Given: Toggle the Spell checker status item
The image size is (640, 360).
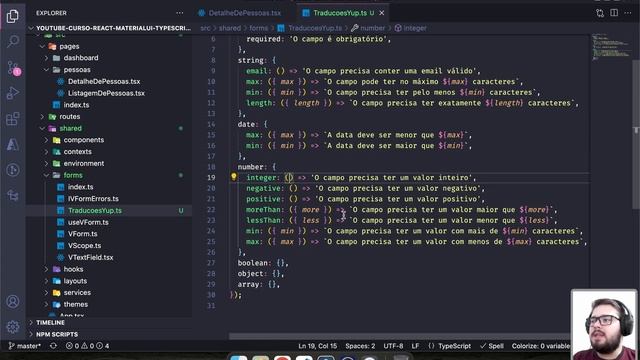Looking at the screenshot, I should click(492, 346).
